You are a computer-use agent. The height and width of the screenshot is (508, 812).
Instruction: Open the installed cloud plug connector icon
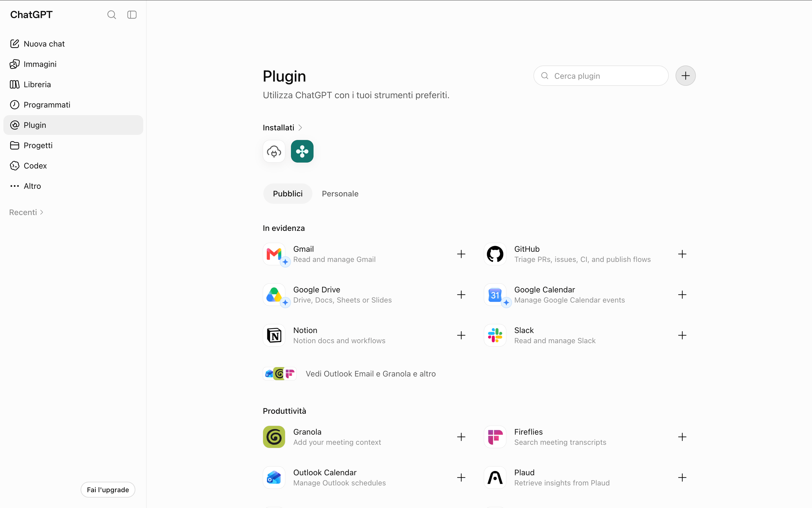(x=274, y=151)
